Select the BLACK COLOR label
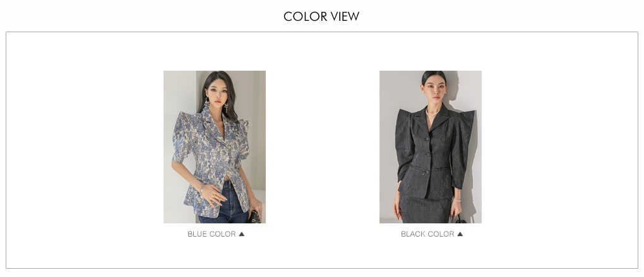 427,234
